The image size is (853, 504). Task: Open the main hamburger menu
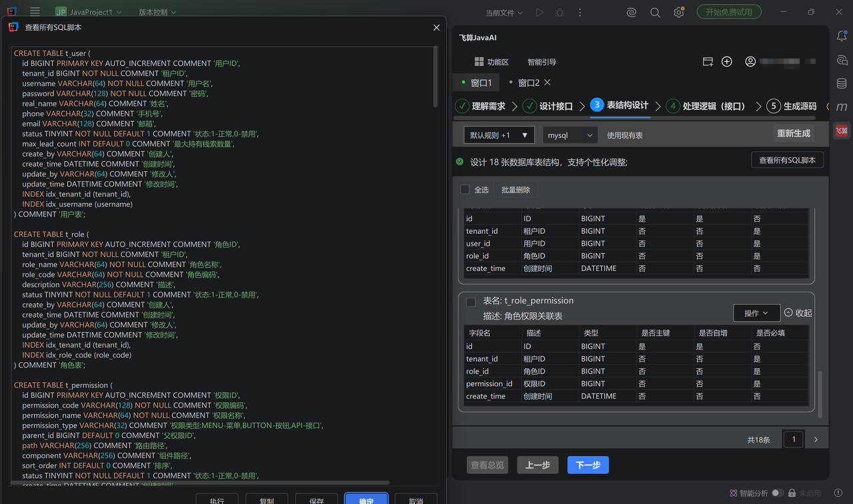[35, 12]
